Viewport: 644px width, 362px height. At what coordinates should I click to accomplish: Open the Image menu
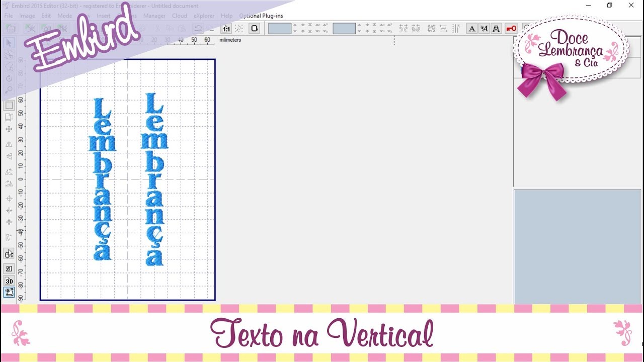tap(27, 16)
